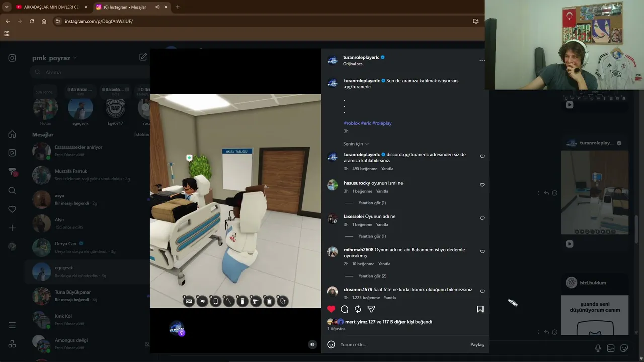Click the Paylaş post-comment button

pyautogui.click(x=477, y=344)
